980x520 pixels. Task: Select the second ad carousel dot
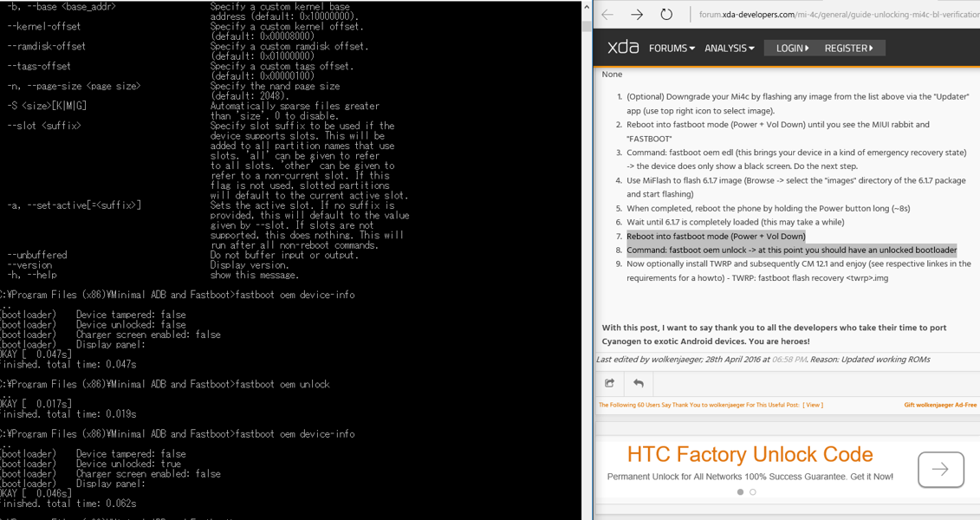(x=752, y=492)
